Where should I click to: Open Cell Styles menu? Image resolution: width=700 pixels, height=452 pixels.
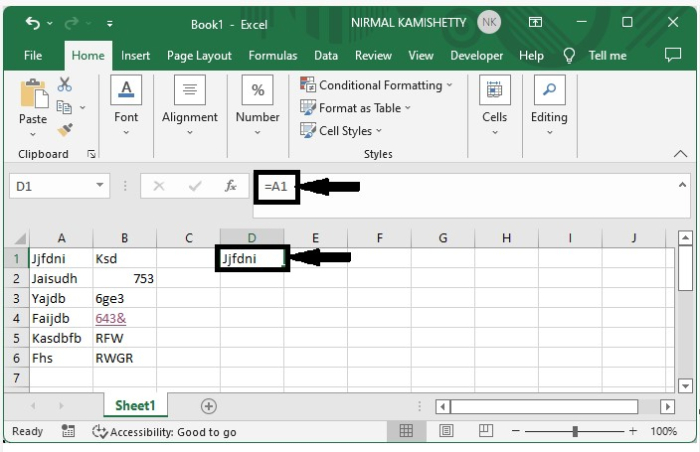pyautogui.click(x=341, y=131)
